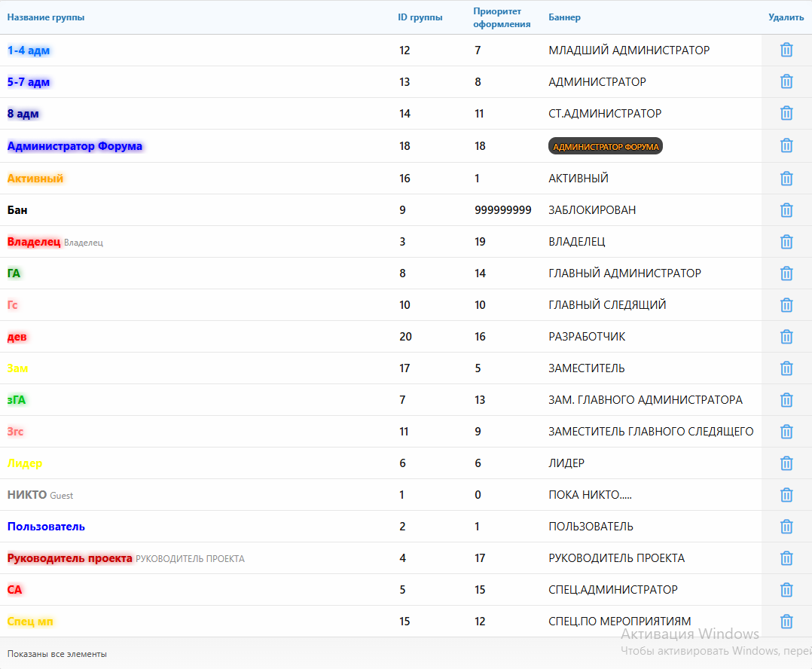Delete the Владелец group
812x669 pixels.
(x=786, y=242)
